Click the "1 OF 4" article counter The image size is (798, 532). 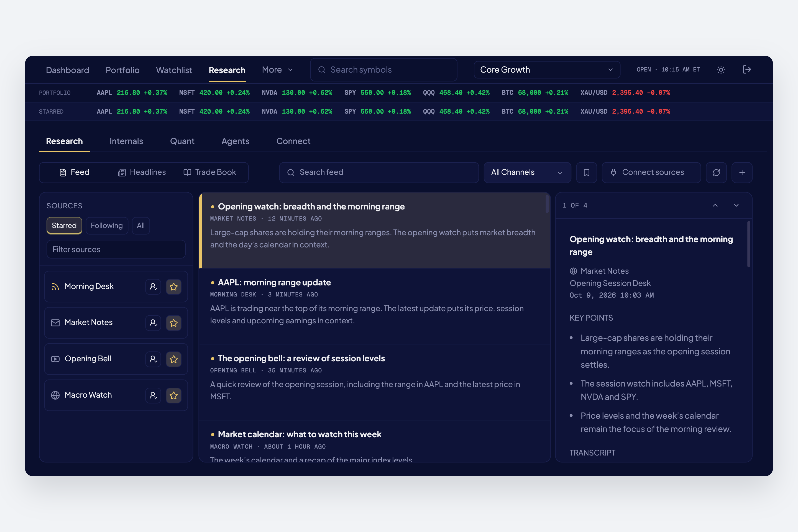575,205
